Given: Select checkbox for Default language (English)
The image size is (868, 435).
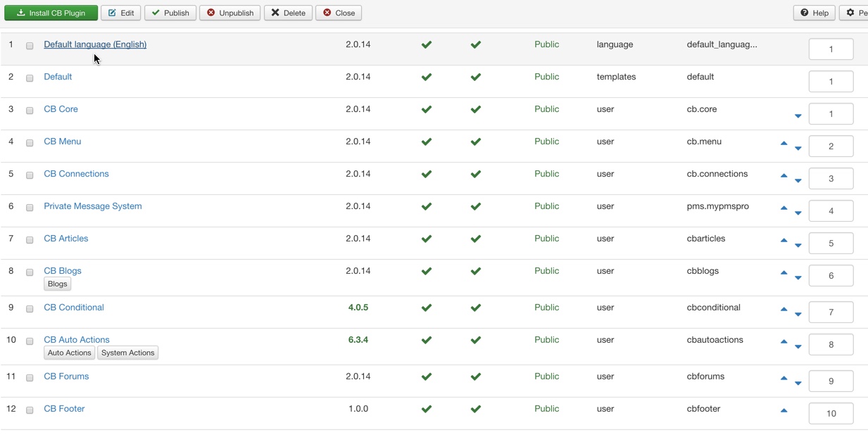Looking at the screenshot, I should tap(30, 46).
